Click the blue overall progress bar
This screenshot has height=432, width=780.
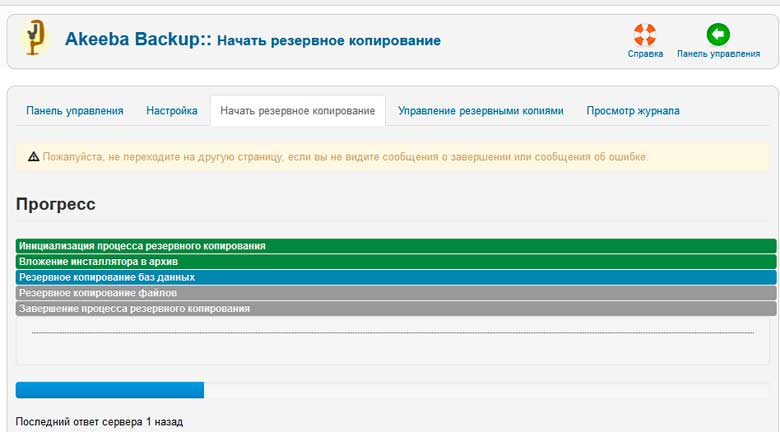pos(110,390)
